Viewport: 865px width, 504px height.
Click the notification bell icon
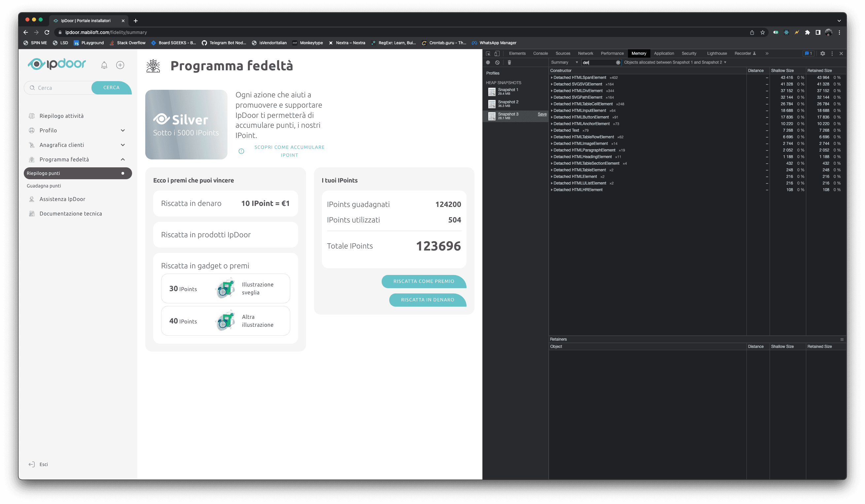[x=104, y=65]
